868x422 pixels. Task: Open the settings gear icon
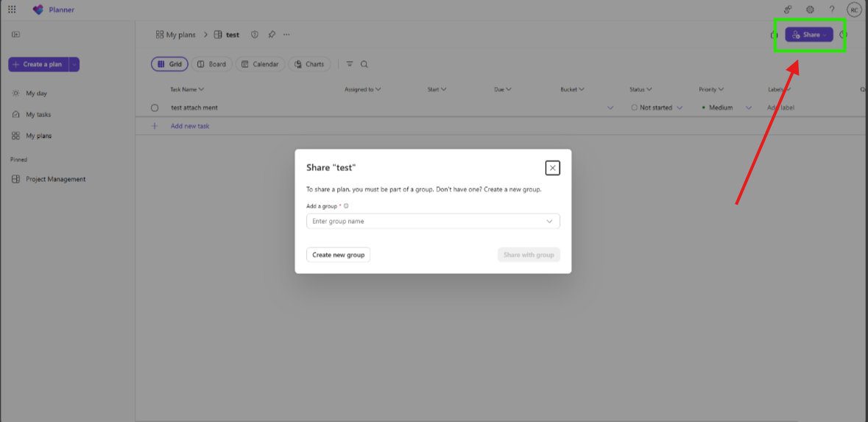click(810, 10)
